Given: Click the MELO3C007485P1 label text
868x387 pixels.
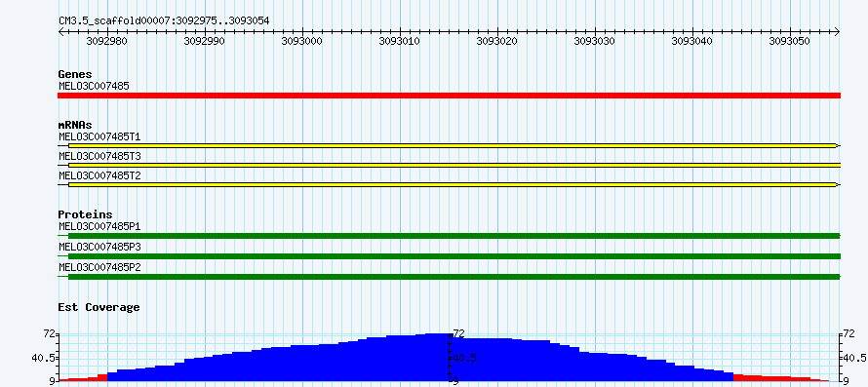Looking at the screenshot, I should click(99, 226).
